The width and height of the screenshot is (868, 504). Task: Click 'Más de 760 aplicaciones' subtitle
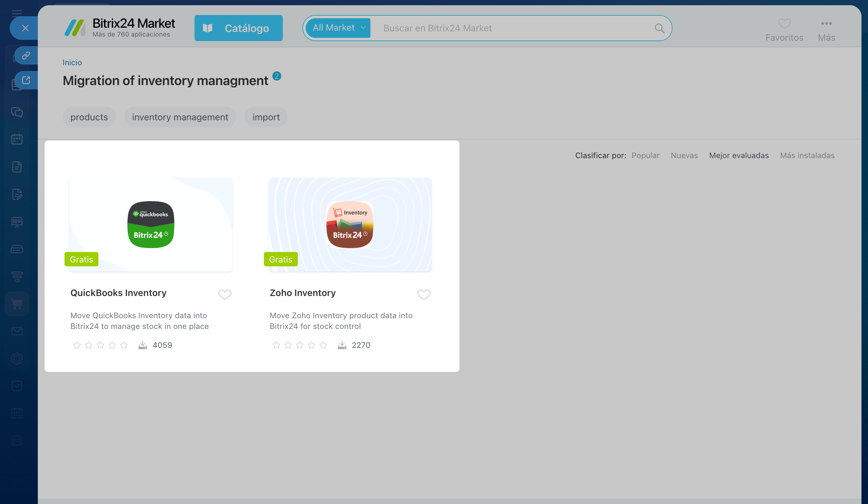coord(131,34)
